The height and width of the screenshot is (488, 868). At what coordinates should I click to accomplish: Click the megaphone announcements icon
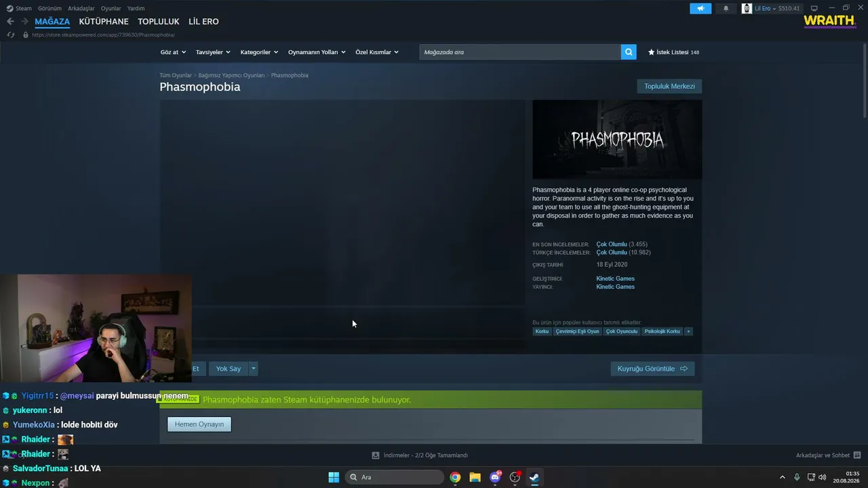click(x=701, y=8)
